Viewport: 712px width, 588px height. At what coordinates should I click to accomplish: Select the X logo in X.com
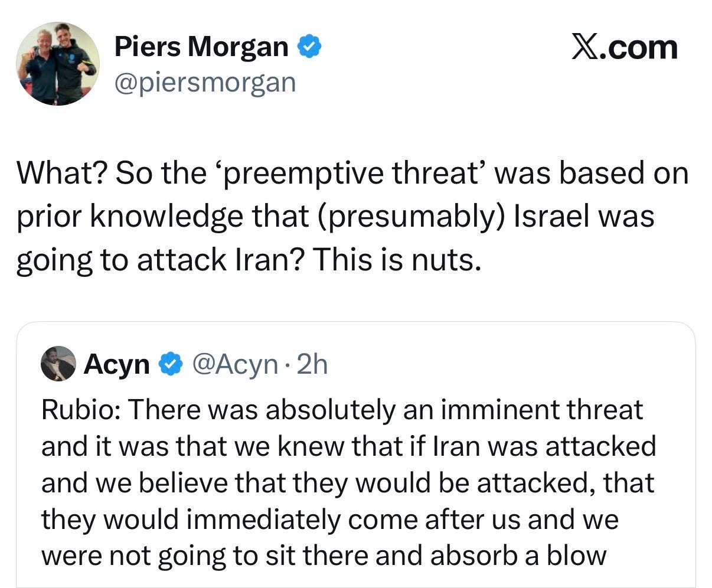point(585,47)
